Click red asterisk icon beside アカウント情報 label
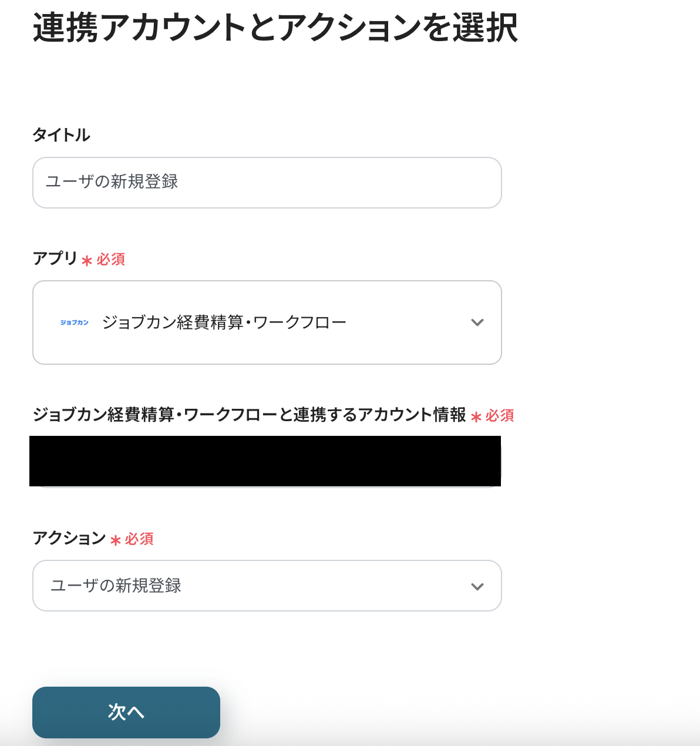This screenshot has height=746, width=700. pos(476,416)
